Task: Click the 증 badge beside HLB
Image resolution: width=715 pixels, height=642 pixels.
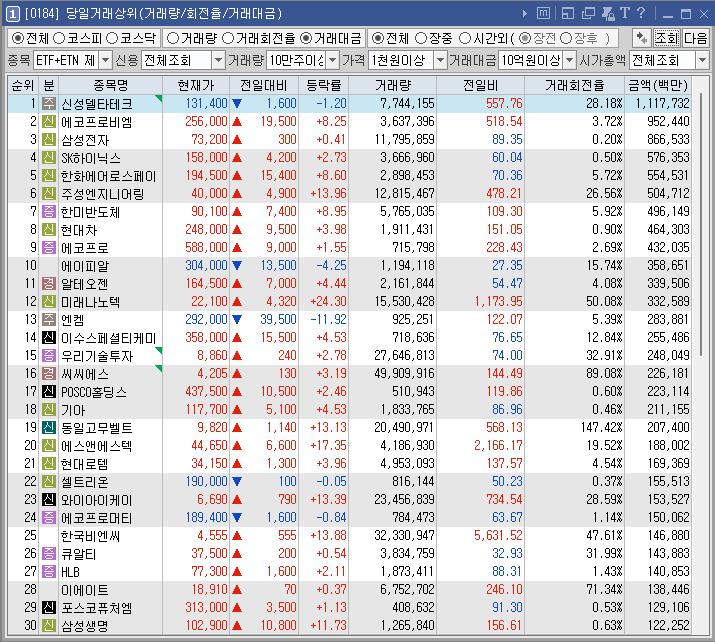Action: tap(49, 571)
